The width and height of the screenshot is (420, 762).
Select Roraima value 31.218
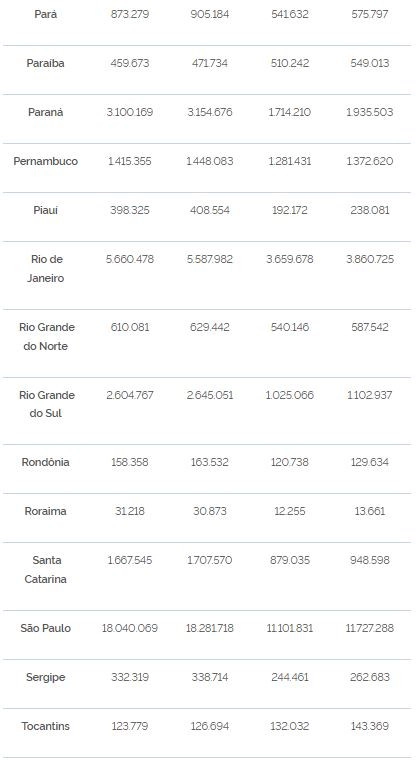130,511
